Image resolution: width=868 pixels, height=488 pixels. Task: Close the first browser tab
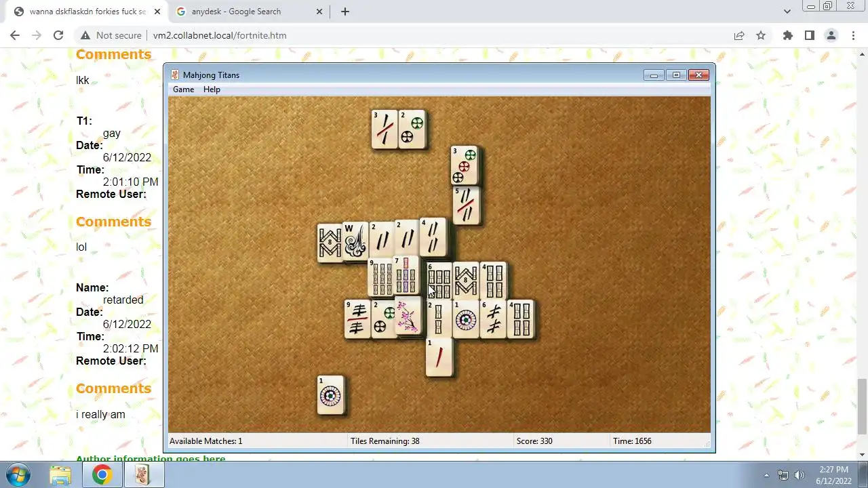pyautogui.click(x=157, y=12)
